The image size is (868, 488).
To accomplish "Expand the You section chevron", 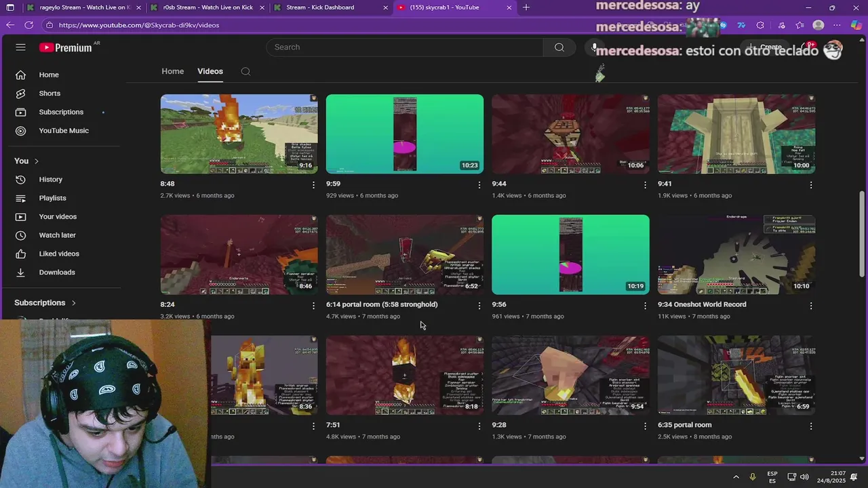I will point(37,161).
